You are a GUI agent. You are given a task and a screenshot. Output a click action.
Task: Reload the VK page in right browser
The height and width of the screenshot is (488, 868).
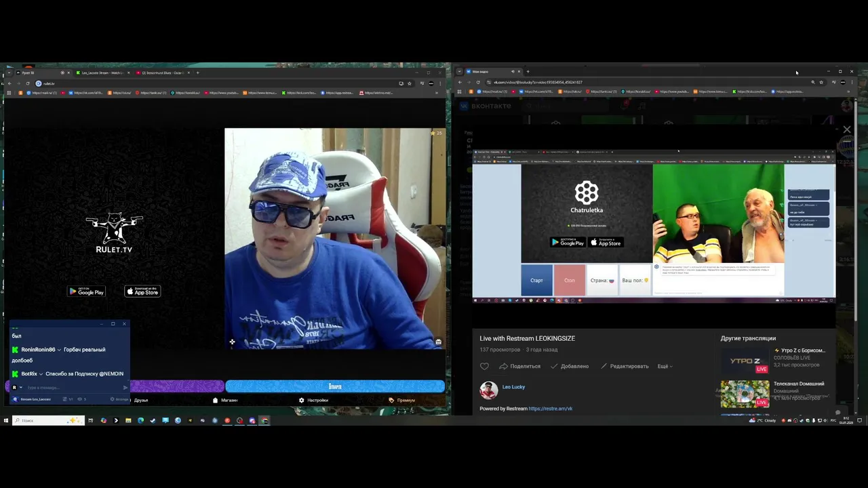pos(478,82)
